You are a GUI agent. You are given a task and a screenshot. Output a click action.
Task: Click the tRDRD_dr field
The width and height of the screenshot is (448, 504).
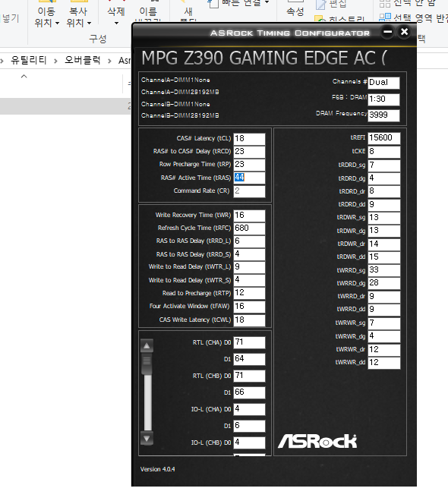click(384, 191)
